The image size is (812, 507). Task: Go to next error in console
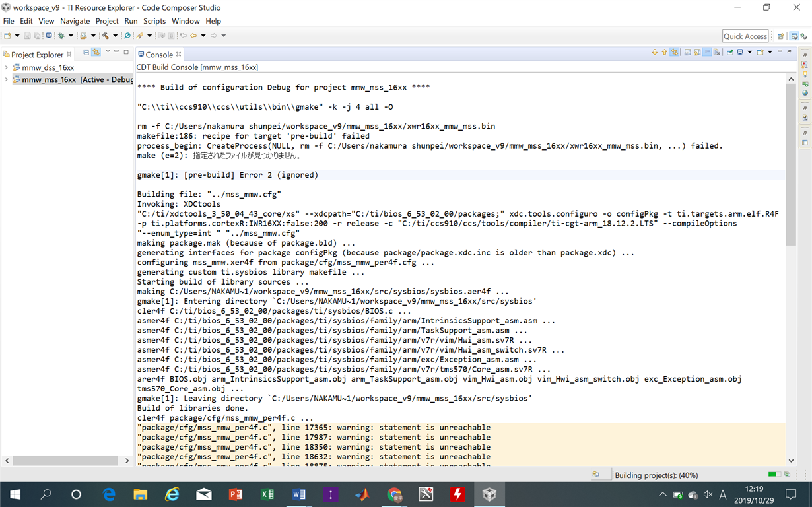[655, 52]
